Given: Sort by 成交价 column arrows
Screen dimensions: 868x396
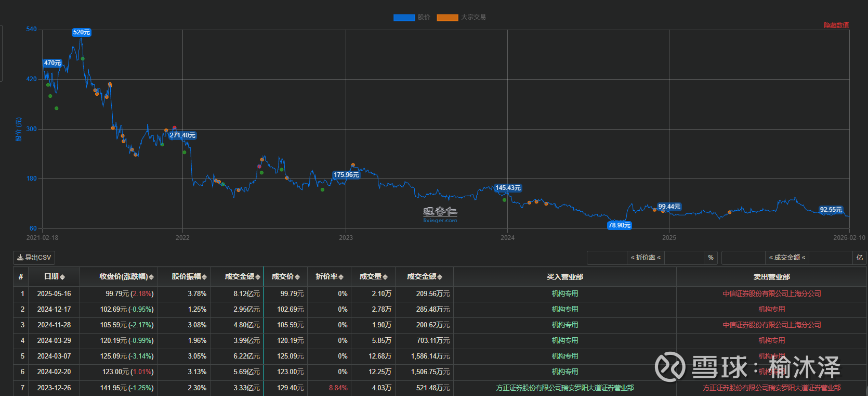Looking at the screenshot, I should [x=297, y=277].
